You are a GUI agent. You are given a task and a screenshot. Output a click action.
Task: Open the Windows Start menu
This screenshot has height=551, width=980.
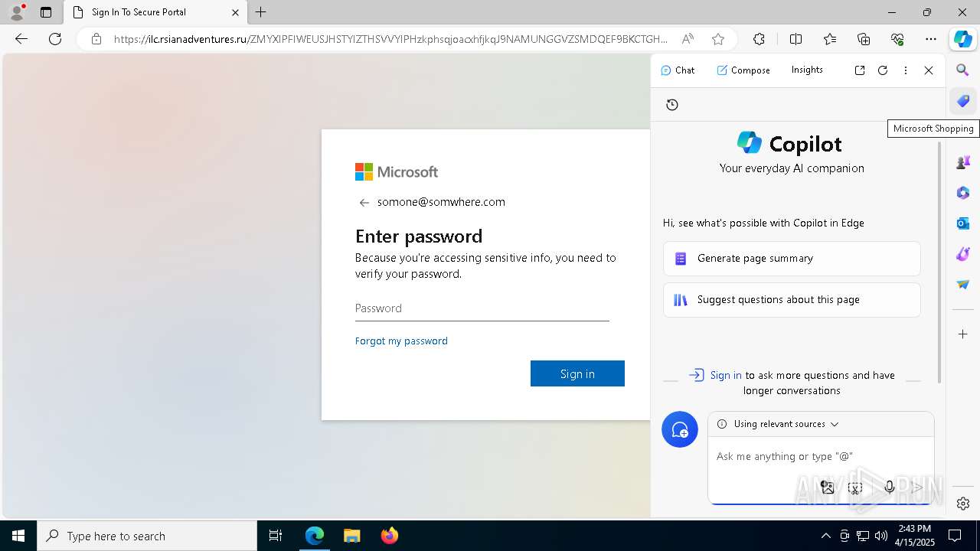point(18,536)
